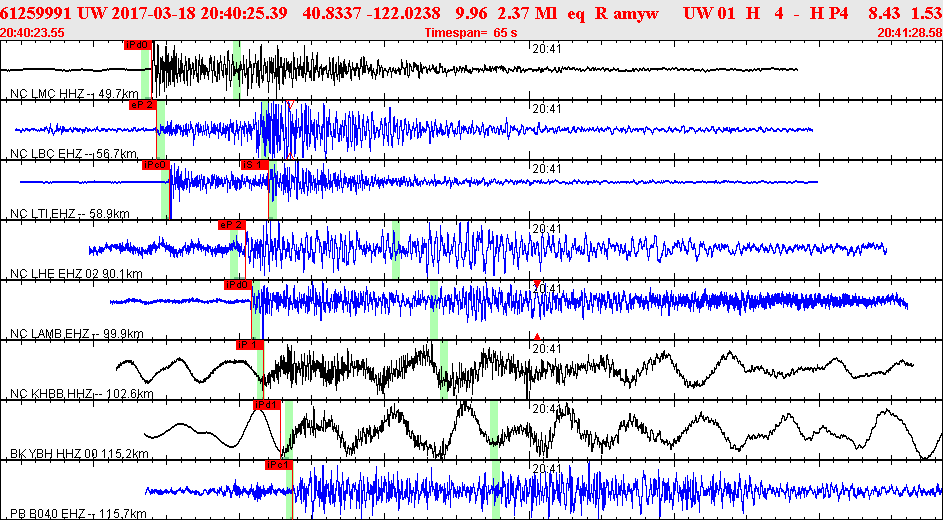Click the 20:41 time label on KHBB trace
Viewport: 943px width, 520px height.
[547, 349]
